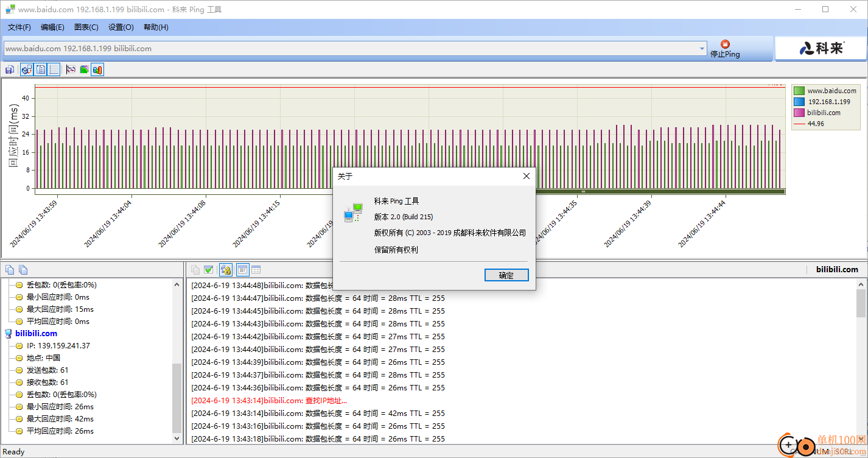Switch to area chart view icon
Screen dimensions: 868x458
pos(84,69)
